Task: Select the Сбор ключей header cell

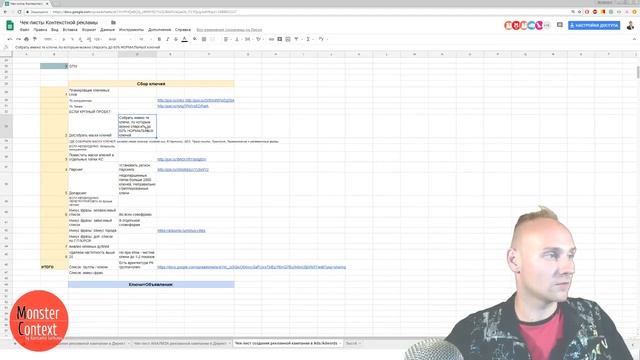Action: click(151, 84)
